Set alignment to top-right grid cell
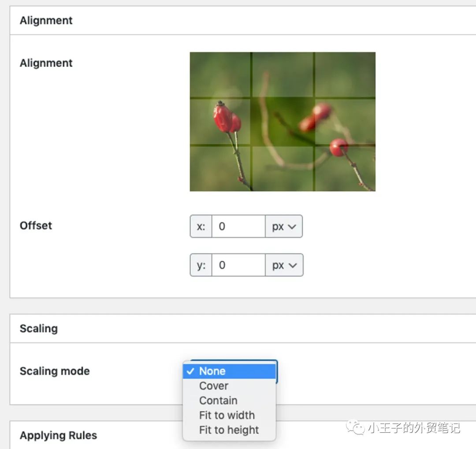 [345, 74]
